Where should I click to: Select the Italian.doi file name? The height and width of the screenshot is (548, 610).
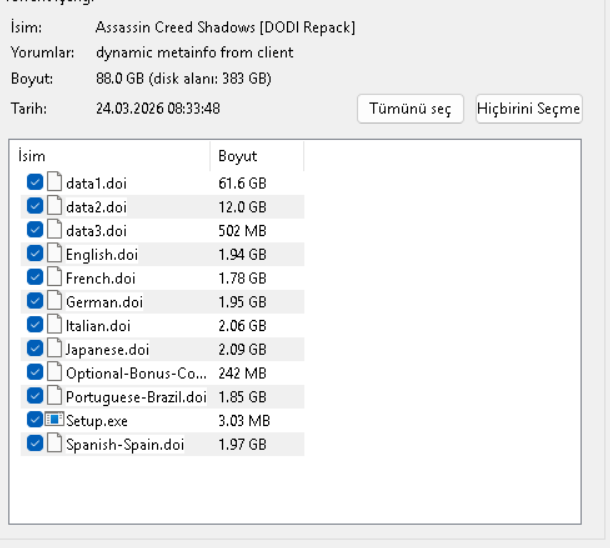click(98, 326)
